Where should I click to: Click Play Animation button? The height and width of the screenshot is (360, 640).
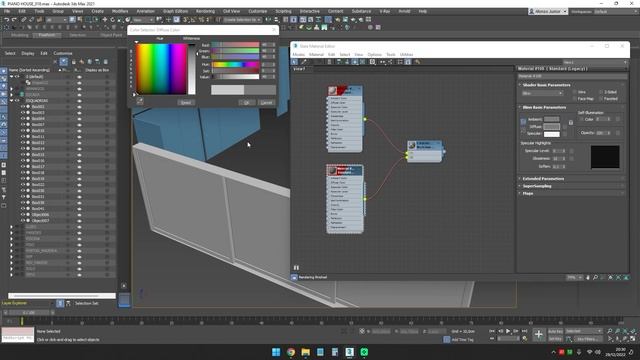click(508, 331)
